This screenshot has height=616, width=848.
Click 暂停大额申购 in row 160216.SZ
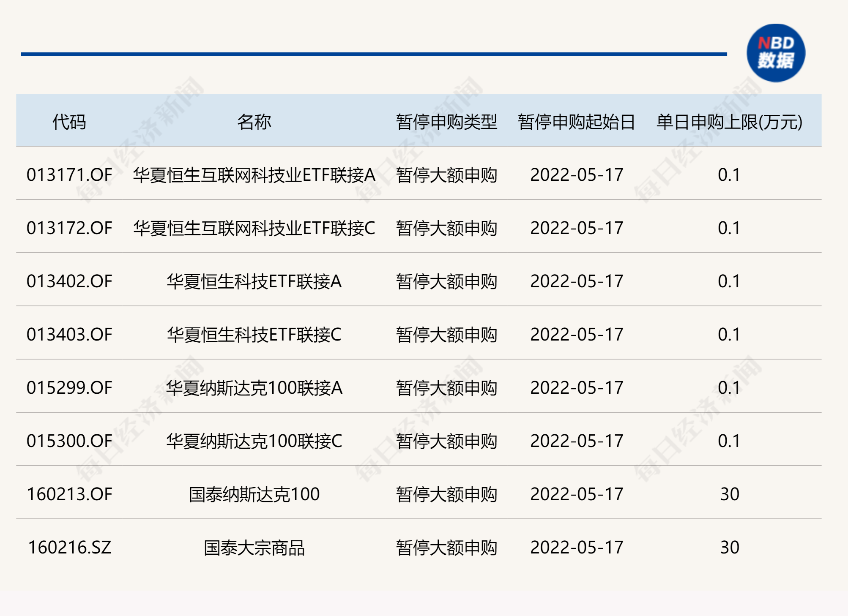(x=446, y=548)
